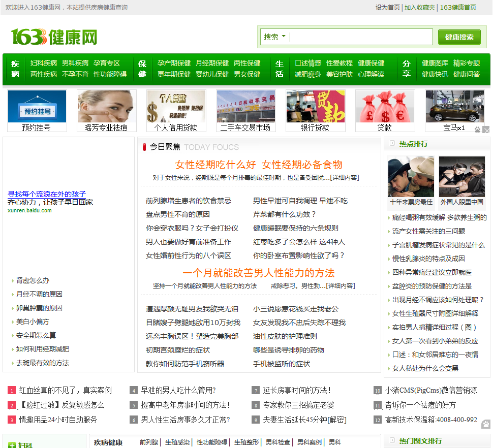Screen dimensions: 493x448
Task: Click the red 今日聚焦 marker icon
Action: tap(144, 147)
